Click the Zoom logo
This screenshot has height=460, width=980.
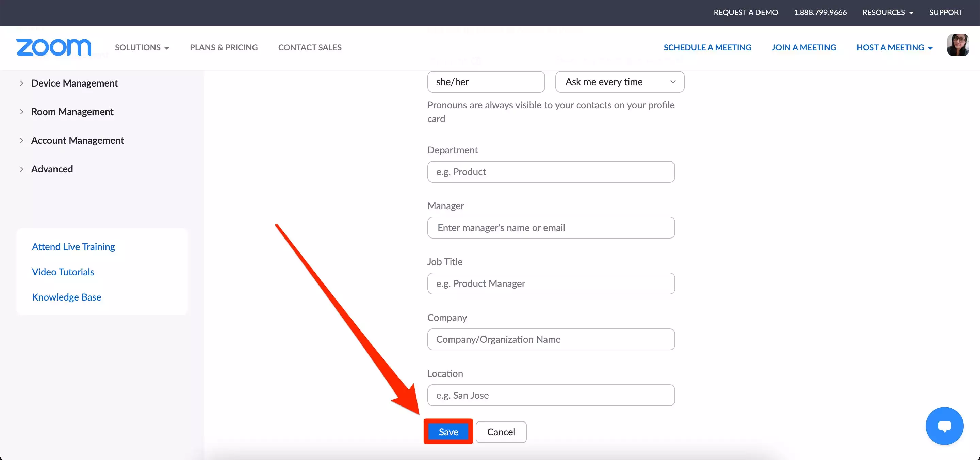pos(54,47)
